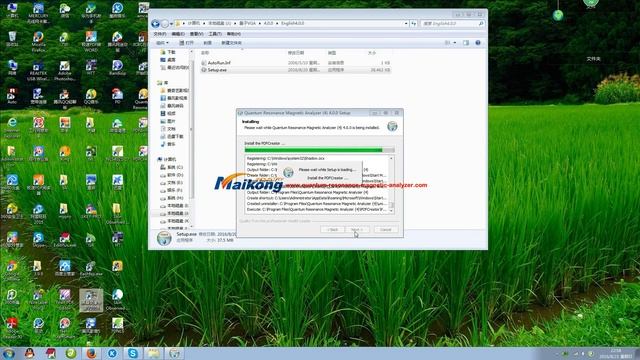Click the Back button in Setup wizard

(x=333, y=230)
